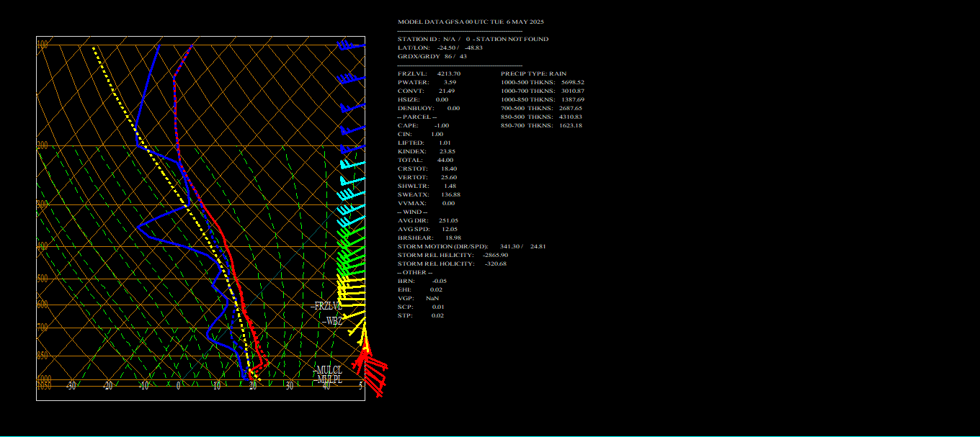Click the 1000-700 THKNS value 3010.87
This screenshot has height=437, width=980.
573,91
